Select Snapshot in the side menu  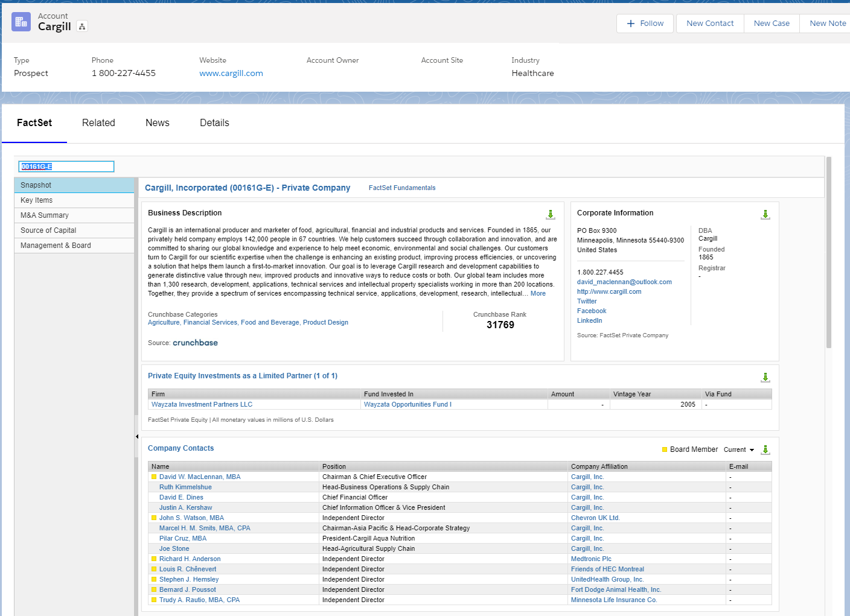point(74,185)
